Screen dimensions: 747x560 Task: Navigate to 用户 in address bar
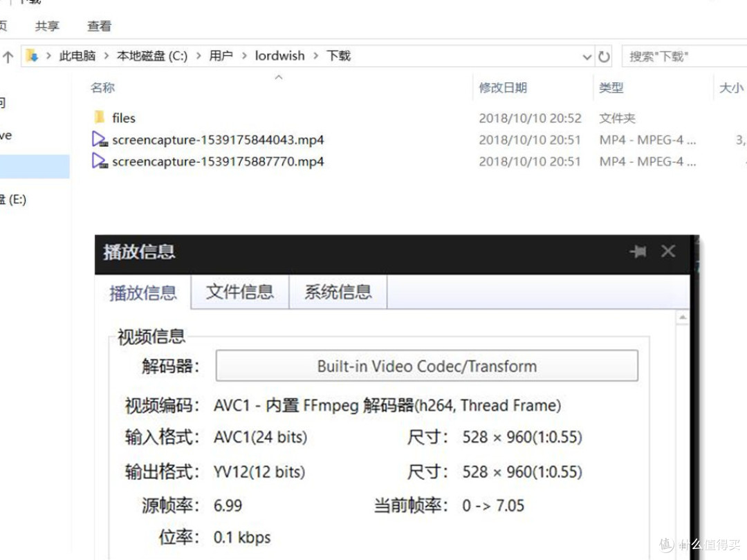221,56
